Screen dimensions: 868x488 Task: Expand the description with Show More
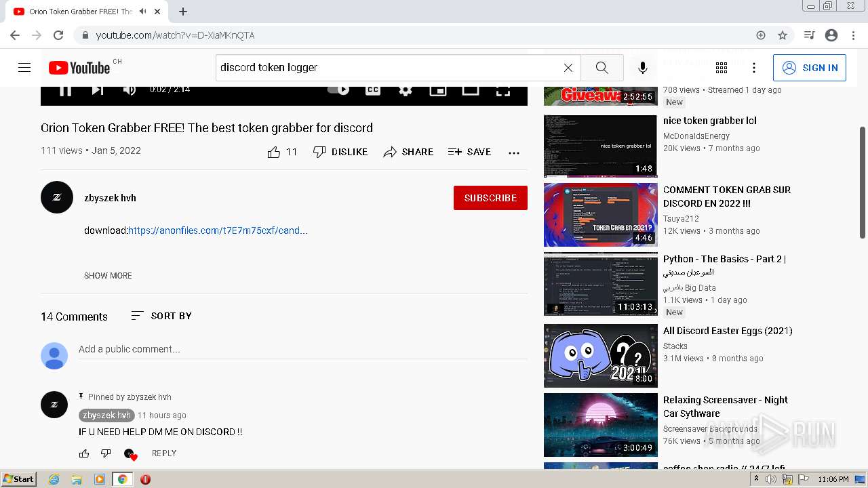[x=108, y=276]
